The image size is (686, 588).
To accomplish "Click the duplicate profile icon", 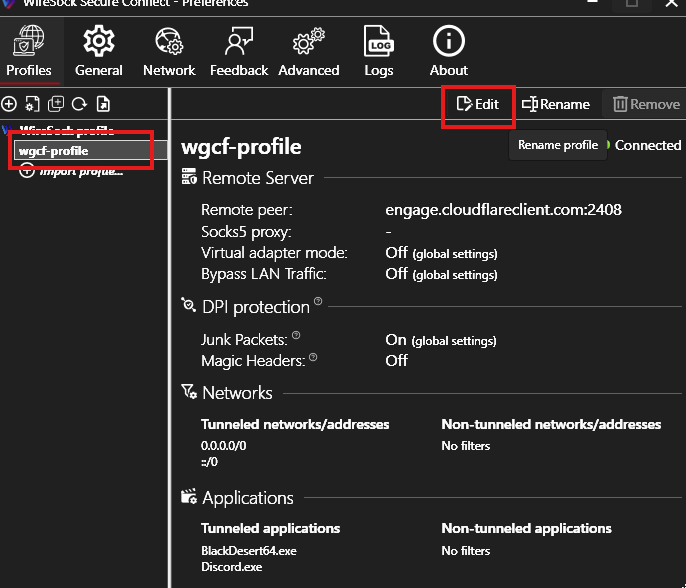I will [56, 104].
